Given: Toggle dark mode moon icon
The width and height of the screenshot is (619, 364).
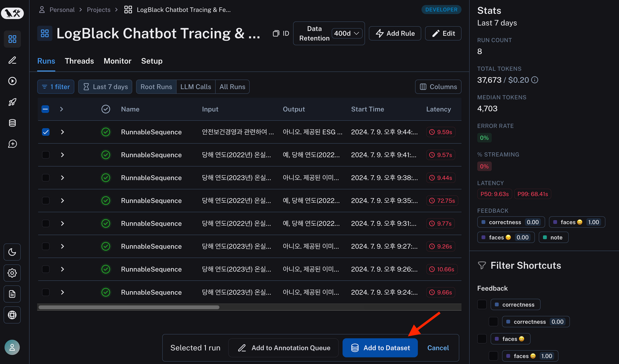Looking at the screenshot, I should point(12,252).
